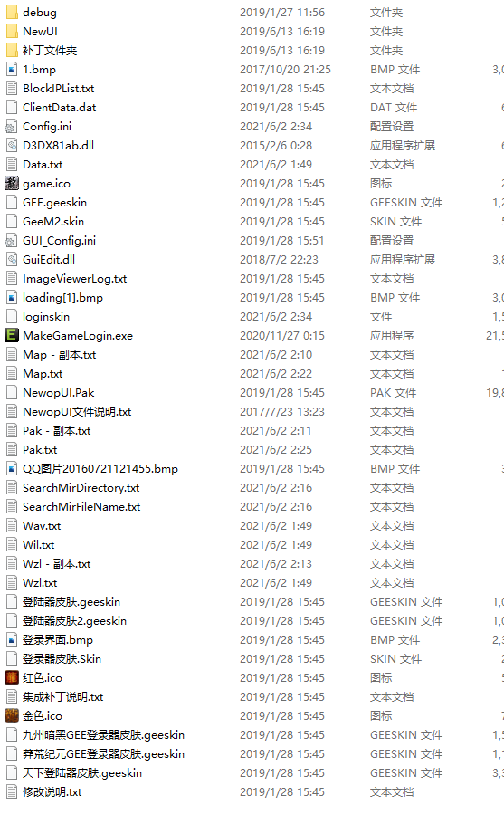This screenshot has height=815, width=504.
Task: Select the file named BlockIPList.txt
Action: tap(58, 89)
